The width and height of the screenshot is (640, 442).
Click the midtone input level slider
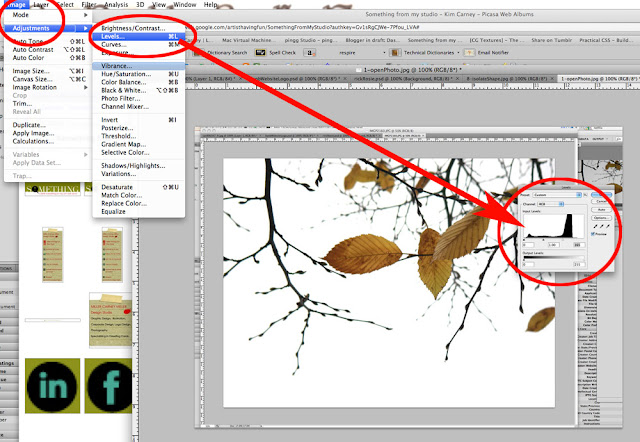pyautogui.click(x=543, y=240)
